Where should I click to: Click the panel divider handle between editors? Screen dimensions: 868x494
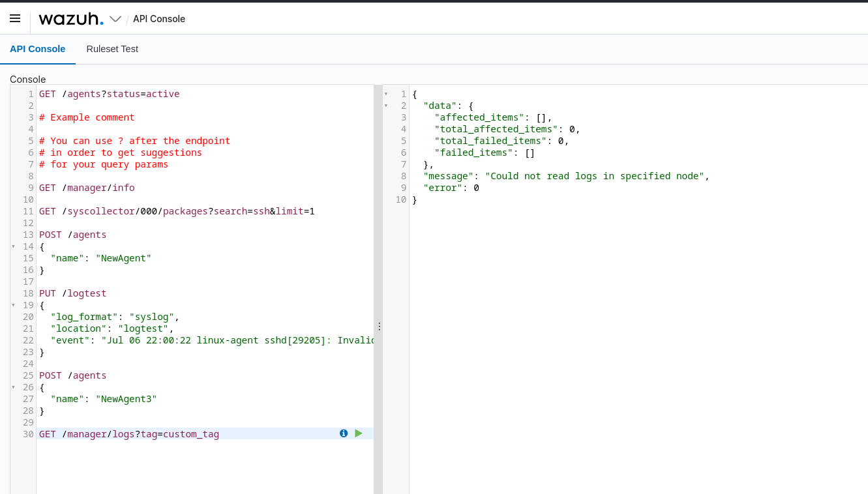379,326
